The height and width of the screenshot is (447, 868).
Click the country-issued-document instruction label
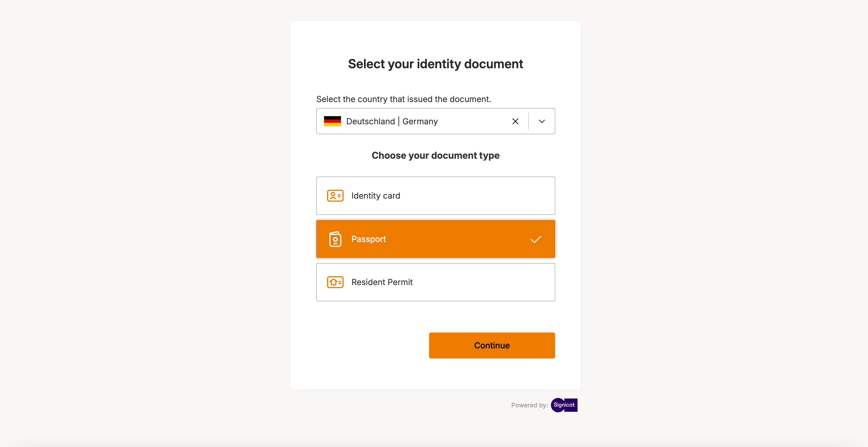coord(403,99)
